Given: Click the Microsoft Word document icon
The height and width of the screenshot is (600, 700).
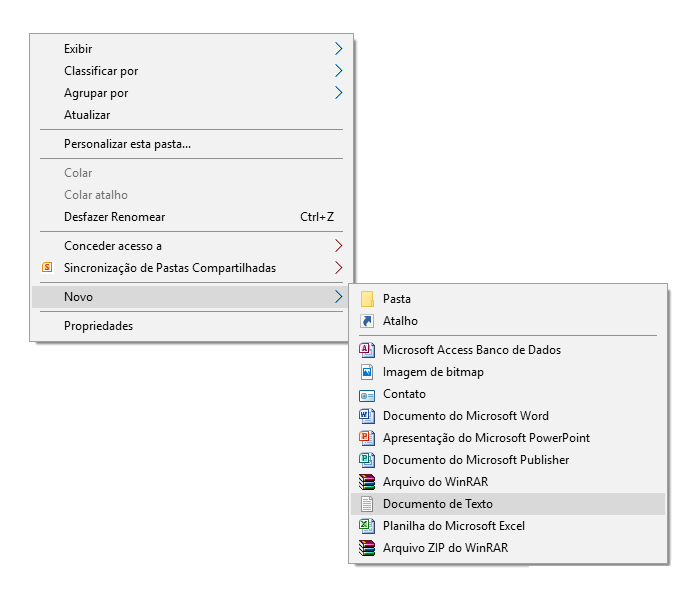Looking at the screenshot, I should (x=367, y=416).
